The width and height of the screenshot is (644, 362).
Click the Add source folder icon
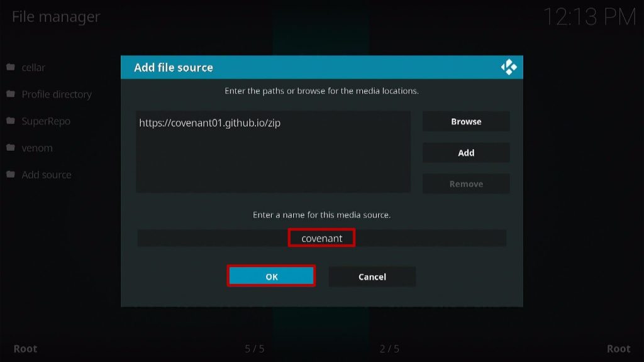(x=11, y=175)
